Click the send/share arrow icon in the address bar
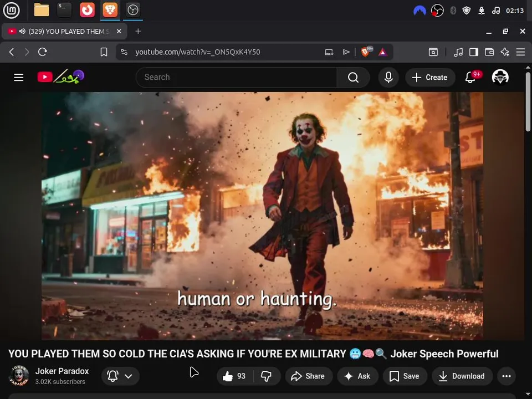Image resolution: width=532 pixels, height=399 pixels. (x=346, y=52)
